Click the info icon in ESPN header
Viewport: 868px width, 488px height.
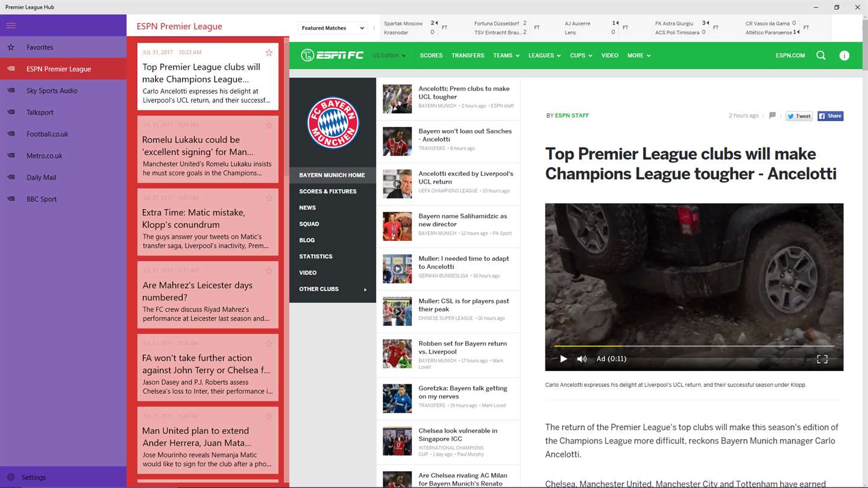pyautogui.click(x=844, y=55)
